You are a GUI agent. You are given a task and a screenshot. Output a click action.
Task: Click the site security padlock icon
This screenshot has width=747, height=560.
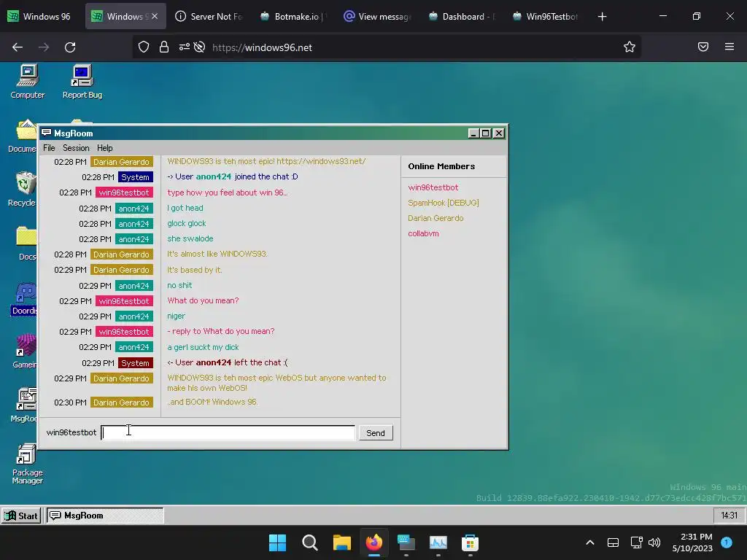click(x=164, y=47)
